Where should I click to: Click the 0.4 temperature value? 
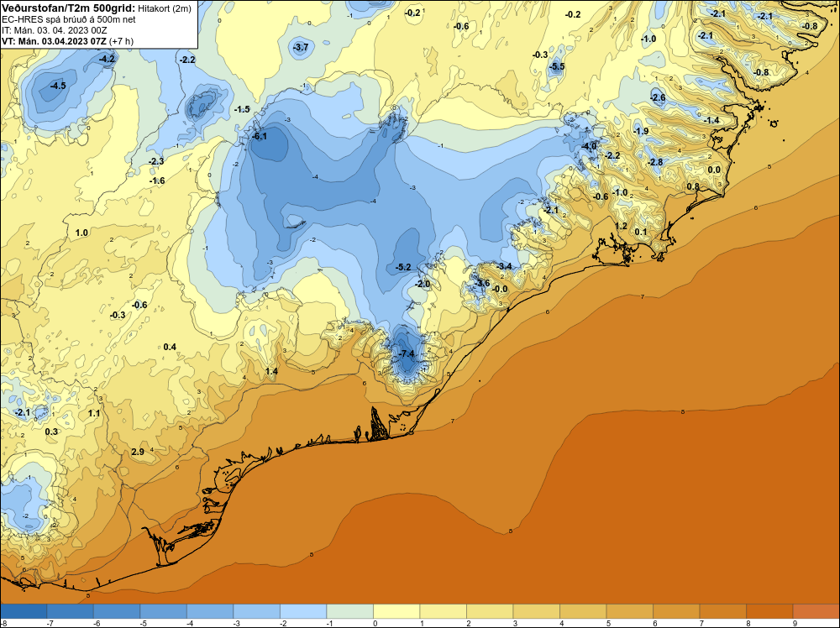pyautogui.click(x=170, y=347)
